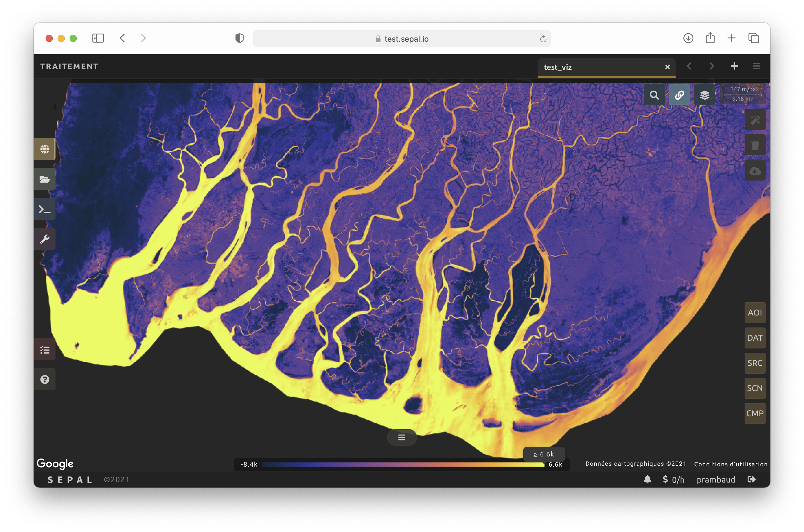Open the prambaud user profile
This screenshot has height=532, width=804.
coord(716,480)
